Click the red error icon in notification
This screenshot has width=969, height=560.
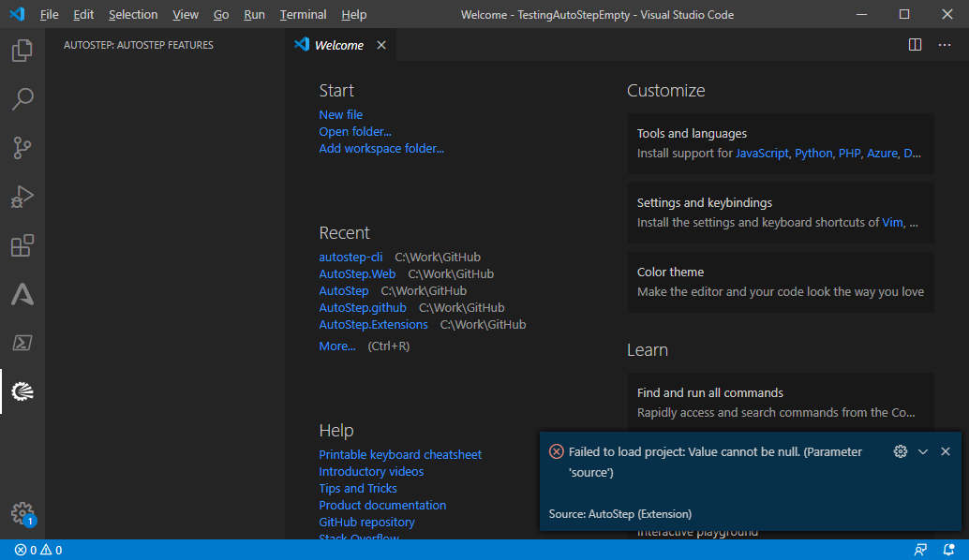(556, 451)
